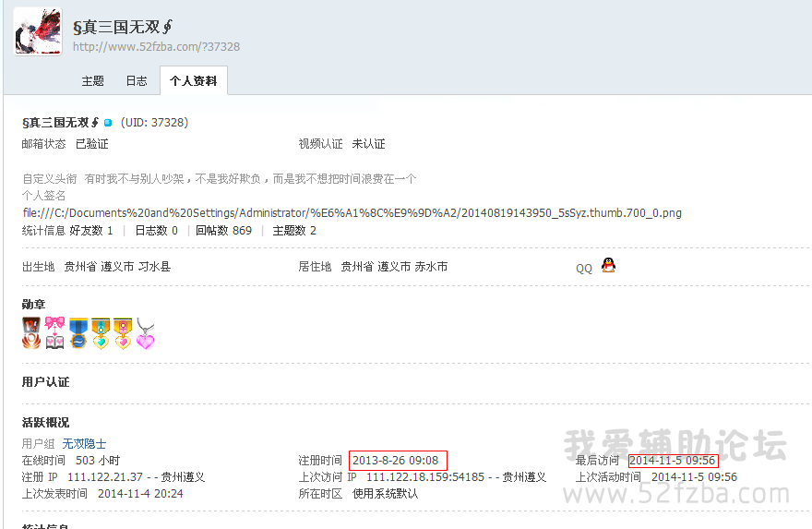Click the page header username §真三国无双∮
812x529 pixels.
pyautogui.click(x=123, y=27)
